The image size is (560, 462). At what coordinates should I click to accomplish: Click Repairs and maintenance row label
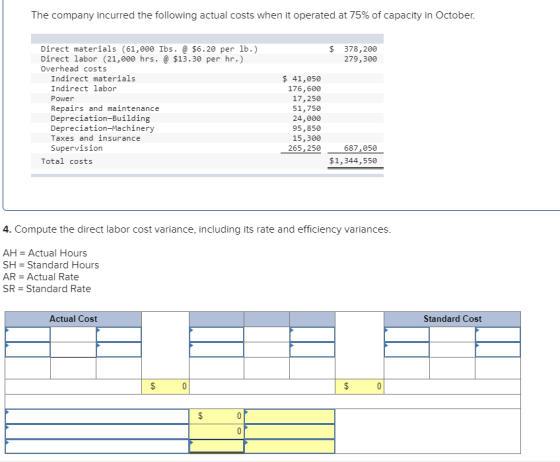click(x=105, y=109)
